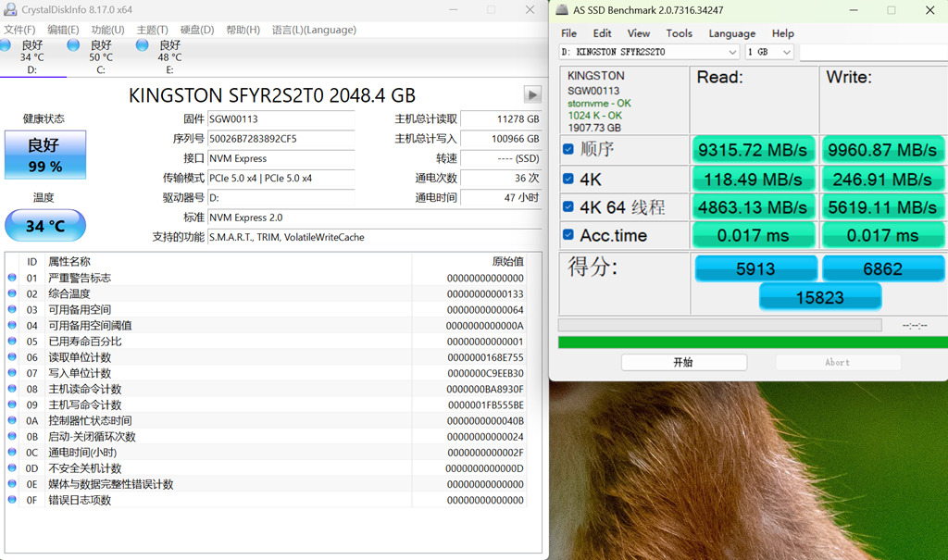The height and width of the screenshot is (560, 948).
Task: Click the Abort button
Action: pos(838,362)
